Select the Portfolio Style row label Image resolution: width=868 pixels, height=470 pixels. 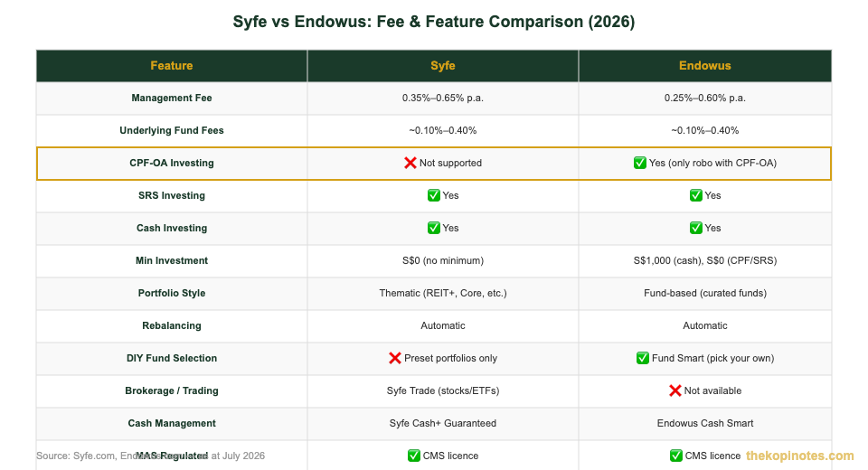(172, 294)
